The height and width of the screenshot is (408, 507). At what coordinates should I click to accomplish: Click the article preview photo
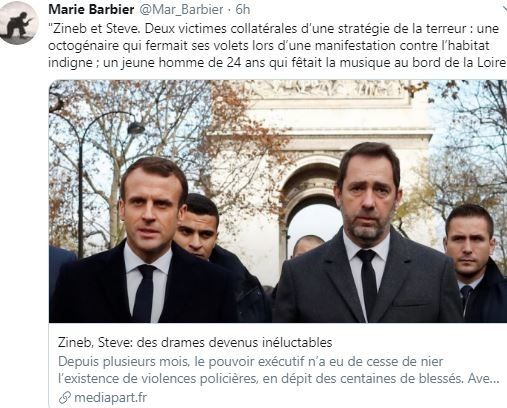point(278,201)
